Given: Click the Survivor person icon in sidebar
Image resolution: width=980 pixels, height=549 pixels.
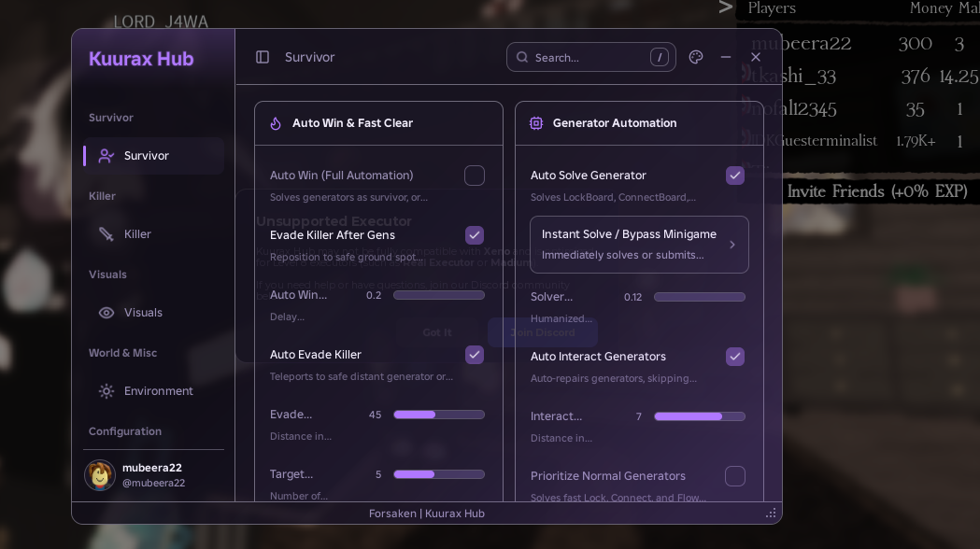Looking at the screenshot, I should [107, 156].
